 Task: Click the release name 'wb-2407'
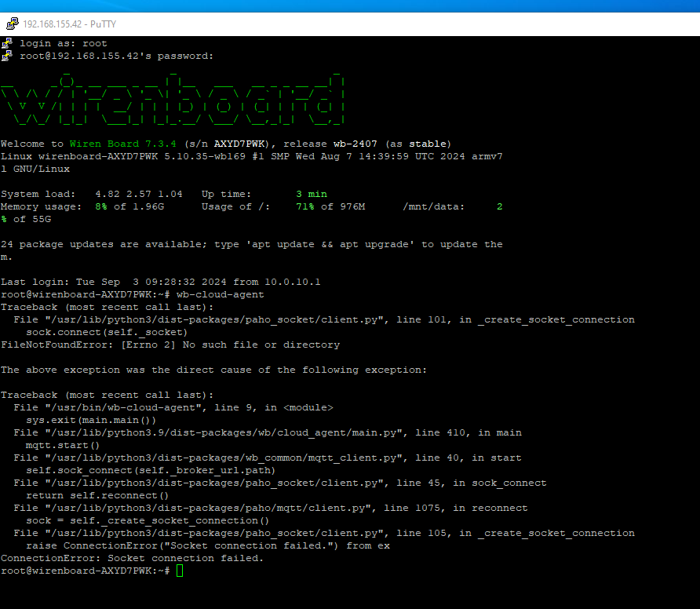pyautogui.click(x=355, y=144)
